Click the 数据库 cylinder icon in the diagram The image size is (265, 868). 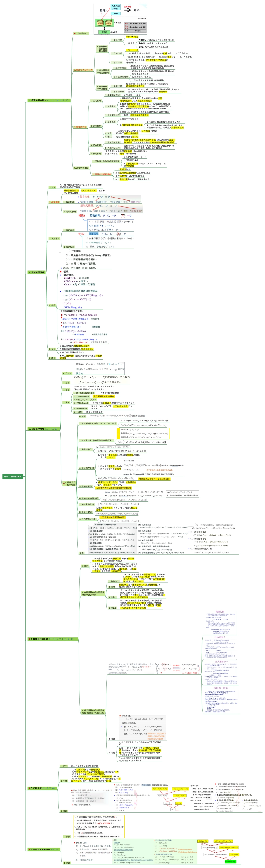pyautogui.click(x=100, y=23)
